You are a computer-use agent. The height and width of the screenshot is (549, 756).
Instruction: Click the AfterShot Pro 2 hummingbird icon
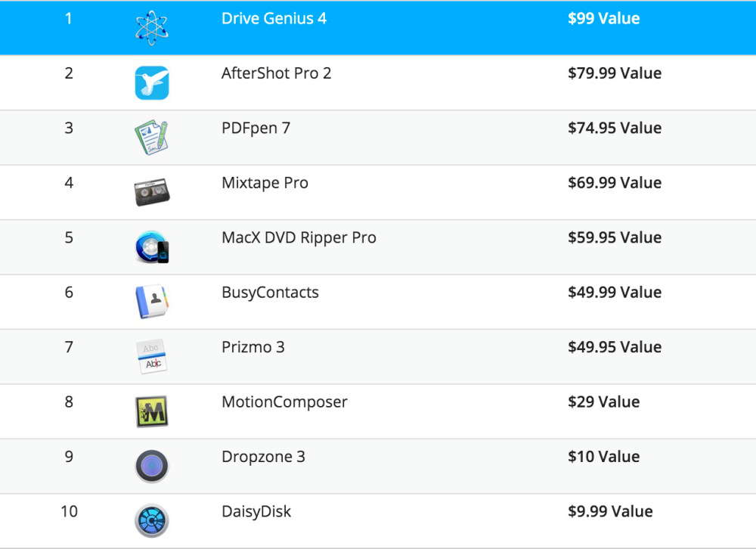point(152,83)
